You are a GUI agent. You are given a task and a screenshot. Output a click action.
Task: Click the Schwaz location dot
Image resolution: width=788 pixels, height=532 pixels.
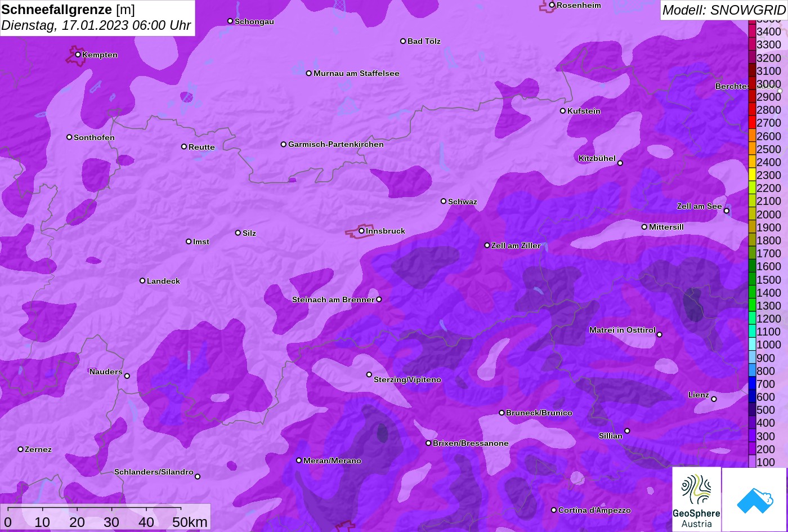pyautogui.click(x=443, y=201)
